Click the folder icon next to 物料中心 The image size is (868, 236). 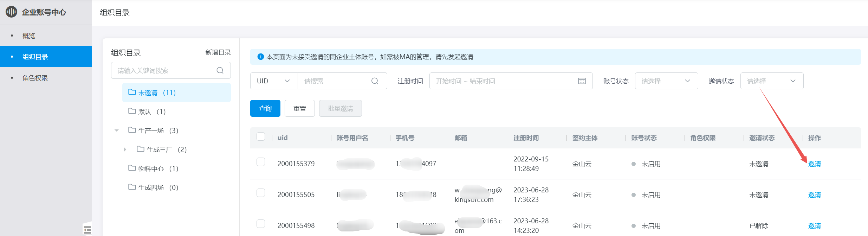click(x=132, y=168)
